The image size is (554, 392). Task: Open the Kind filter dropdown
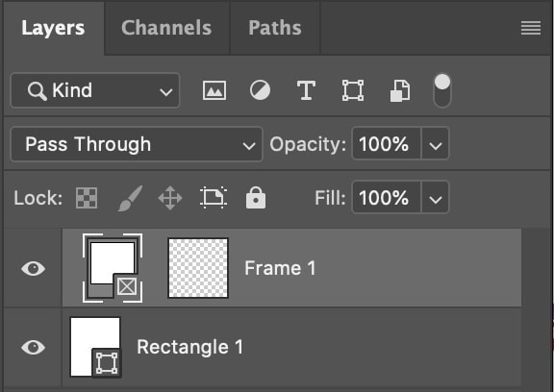(x=95, y=90)
